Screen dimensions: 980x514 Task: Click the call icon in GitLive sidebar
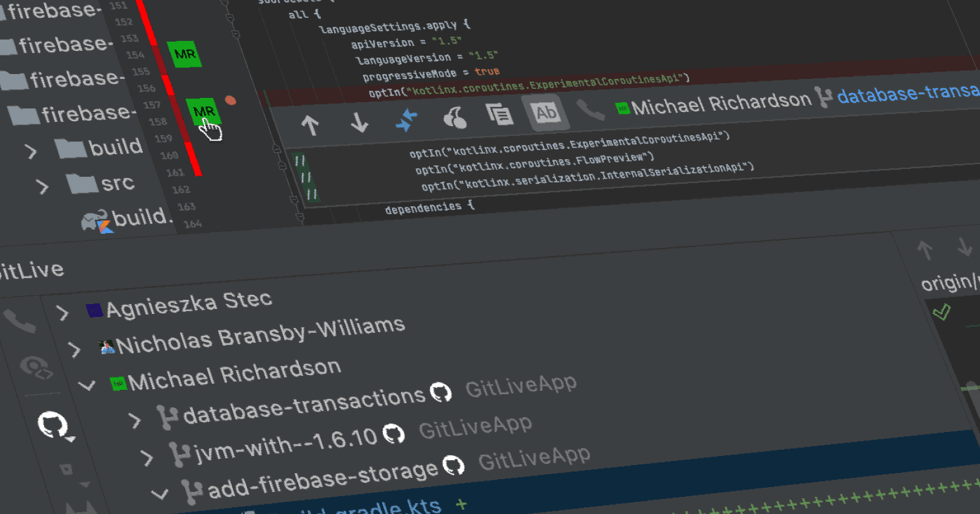(20, 321)
